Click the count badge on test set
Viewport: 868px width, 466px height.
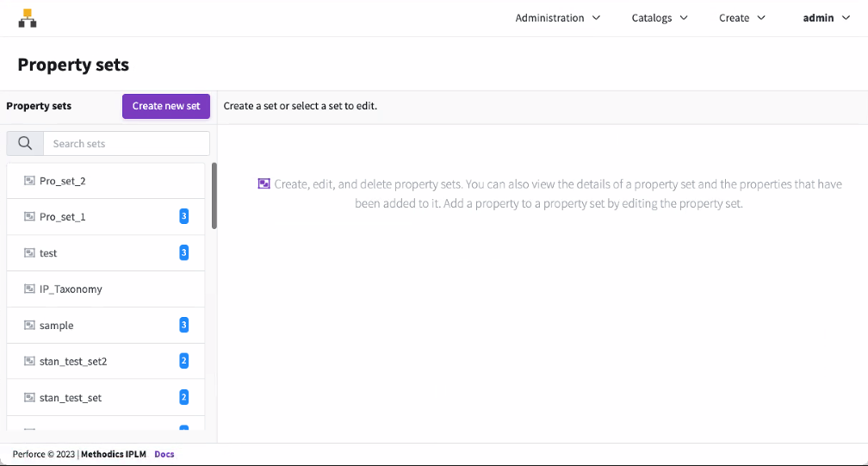pos(183,252)
